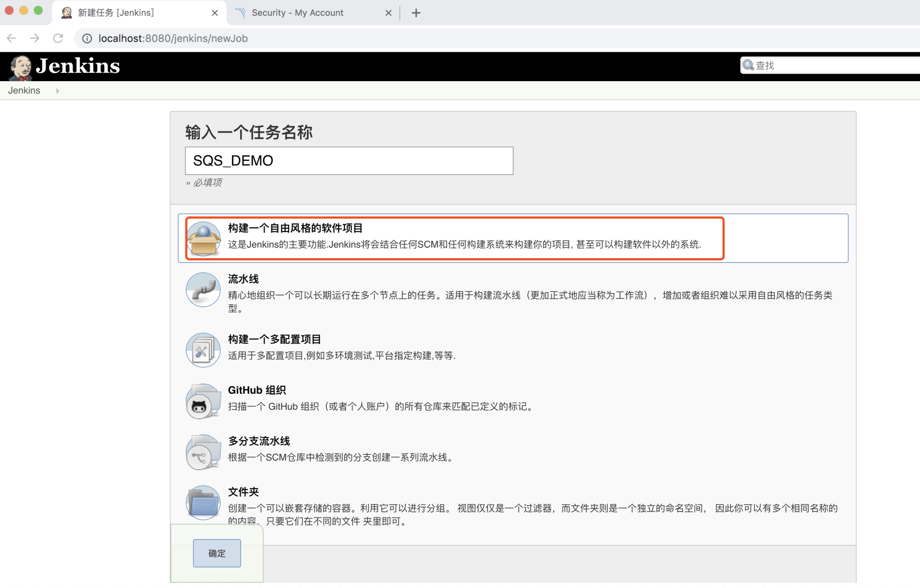Click the description 适用于多配置项目,例如多环境测试

click(x=342, y=356)
